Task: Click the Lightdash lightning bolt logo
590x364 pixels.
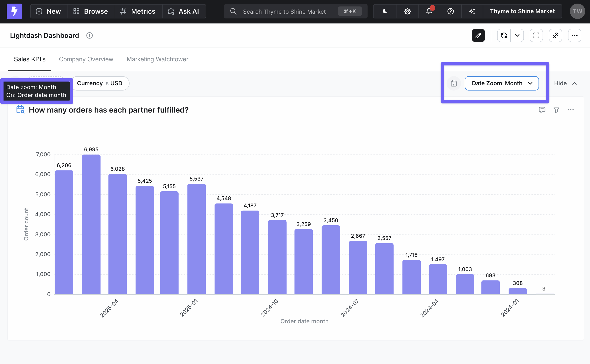Action: click(14, 11)
